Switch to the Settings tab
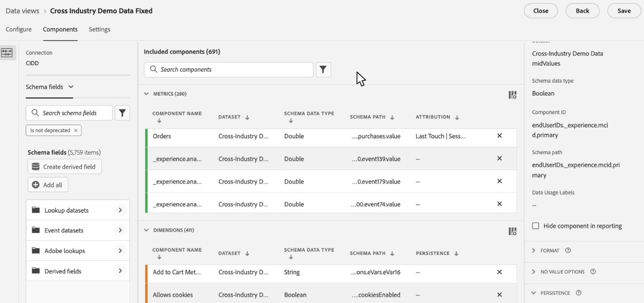The image size is (644, 303). [99, 29]
